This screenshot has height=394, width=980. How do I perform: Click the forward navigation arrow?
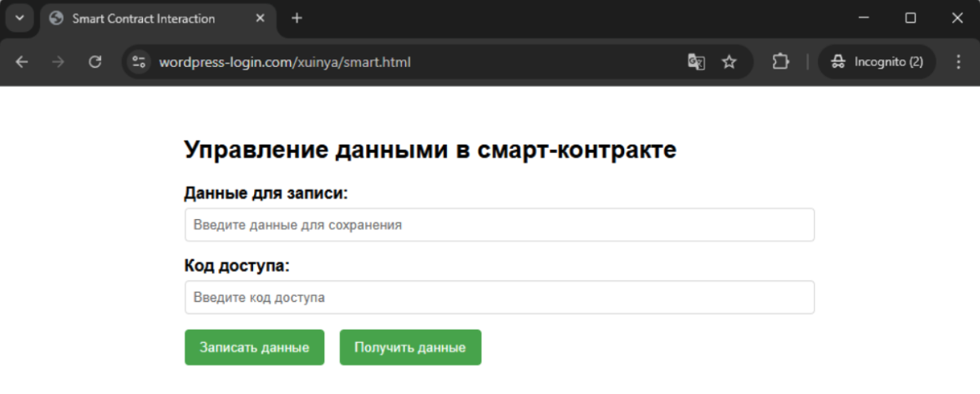[x=58, y=62]
